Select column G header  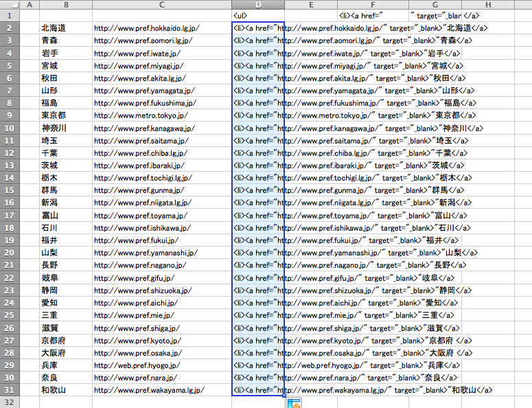[435, 5]
